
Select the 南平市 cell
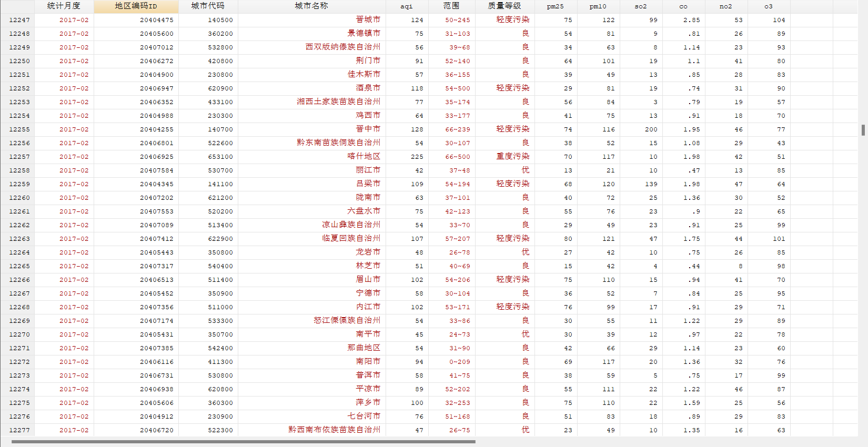tap(312, 334)
